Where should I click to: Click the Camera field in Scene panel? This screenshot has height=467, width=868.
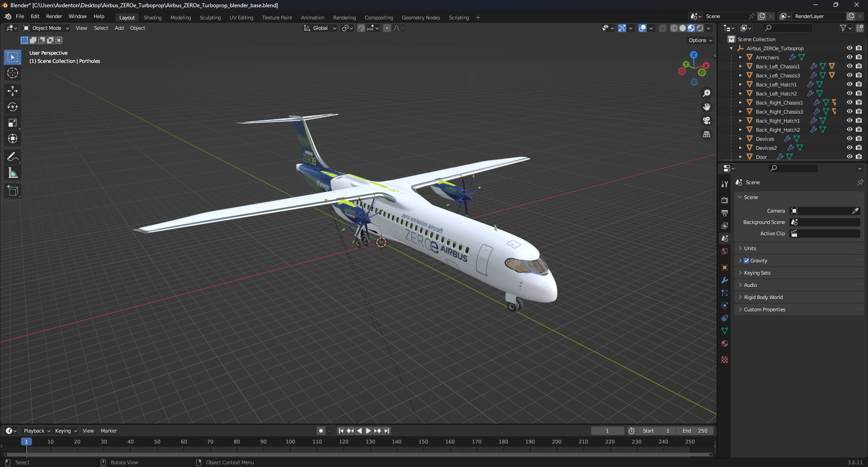click(825, 211)
